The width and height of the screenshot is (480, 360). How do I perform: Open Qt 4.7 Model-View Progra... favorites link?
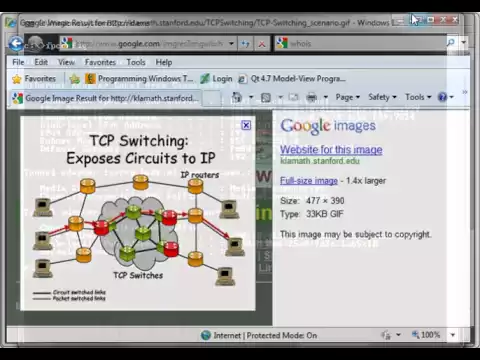click(292, 79)
